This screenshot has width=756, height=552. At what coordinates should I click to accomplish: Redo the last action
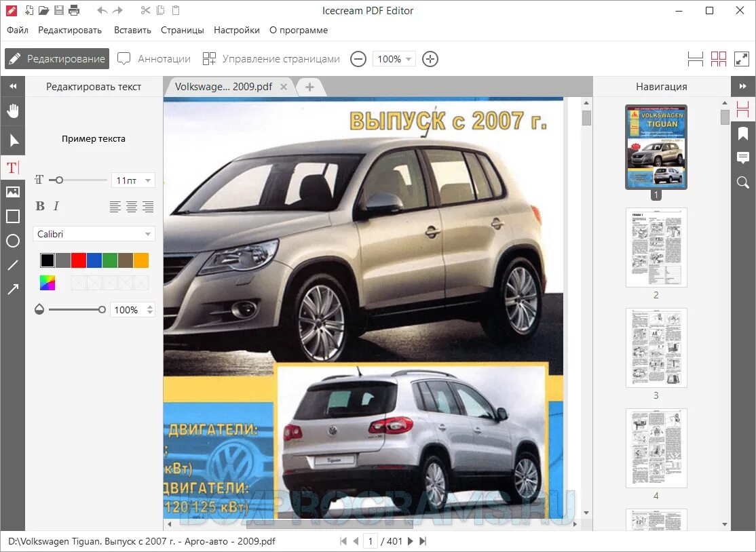(117, 10)
